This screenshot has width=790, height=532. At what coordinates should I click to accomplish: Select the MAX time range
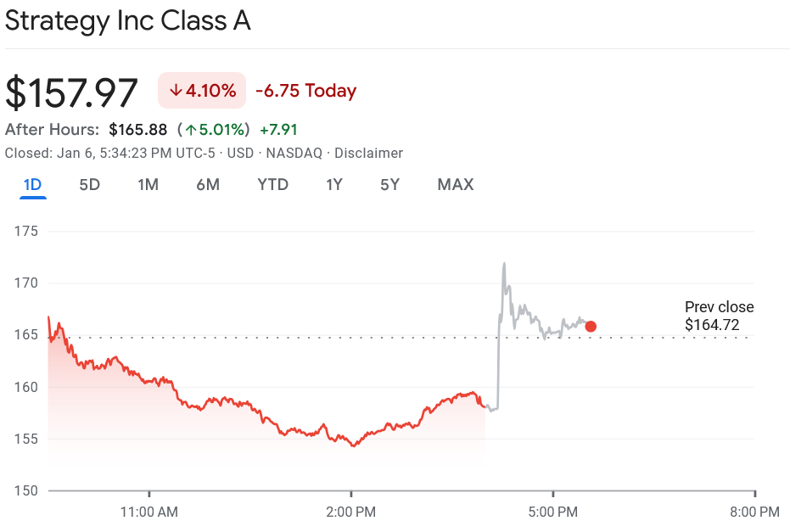coord(455,184)
